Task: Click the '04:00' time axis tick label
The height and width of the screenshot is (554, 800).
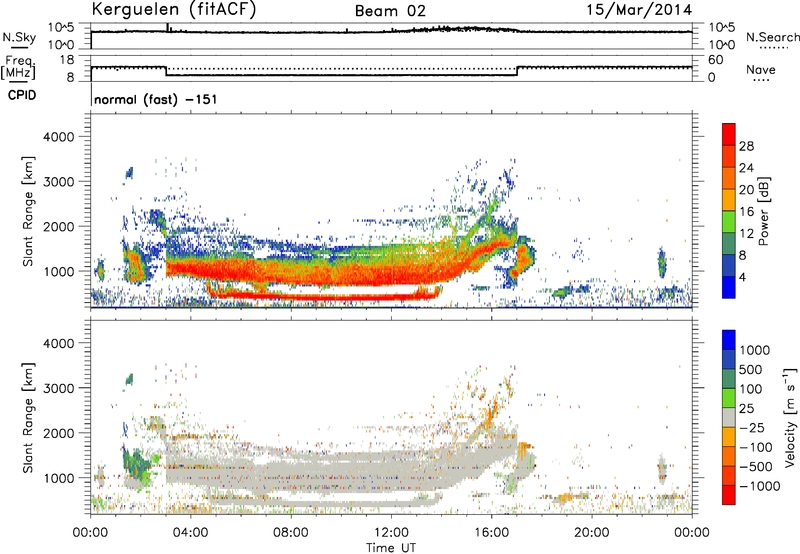Action: pos(190,533)
